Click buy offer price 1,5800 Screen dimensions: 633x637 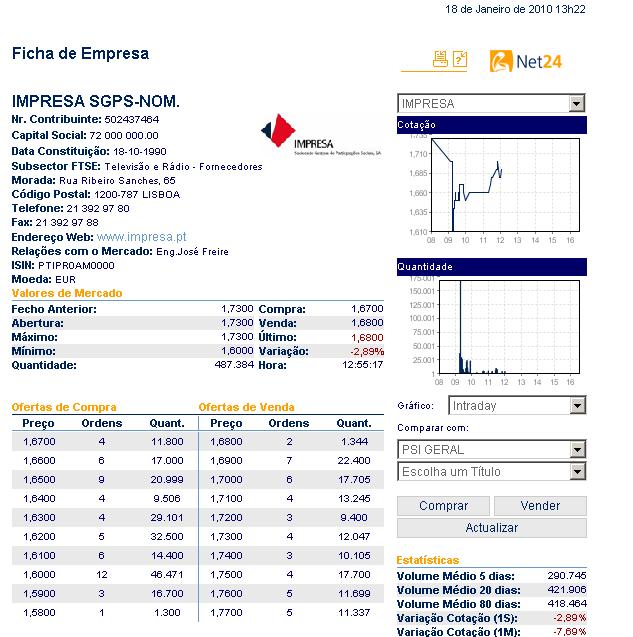pos(39,613)
